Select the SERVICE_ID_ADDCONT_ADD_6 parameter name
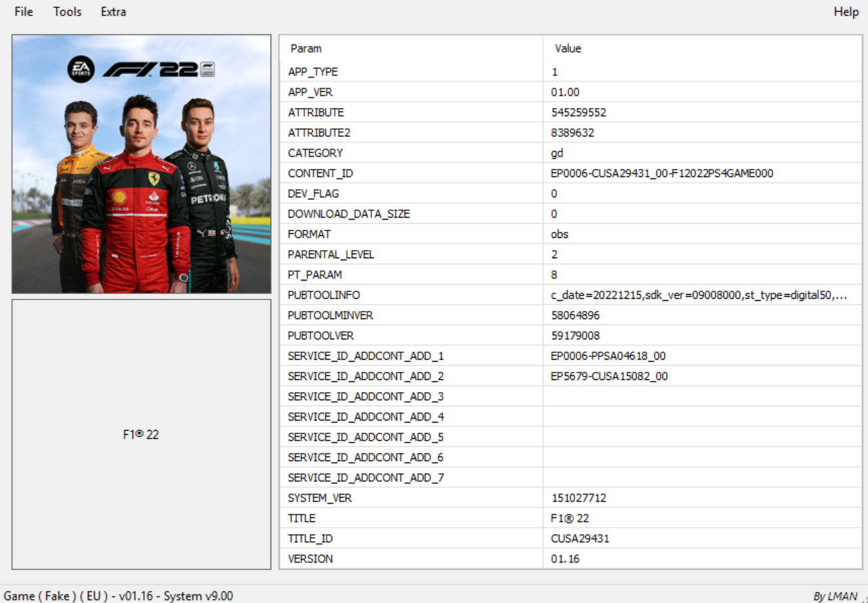Screen dimensions: 868x603 coord(366,457)
